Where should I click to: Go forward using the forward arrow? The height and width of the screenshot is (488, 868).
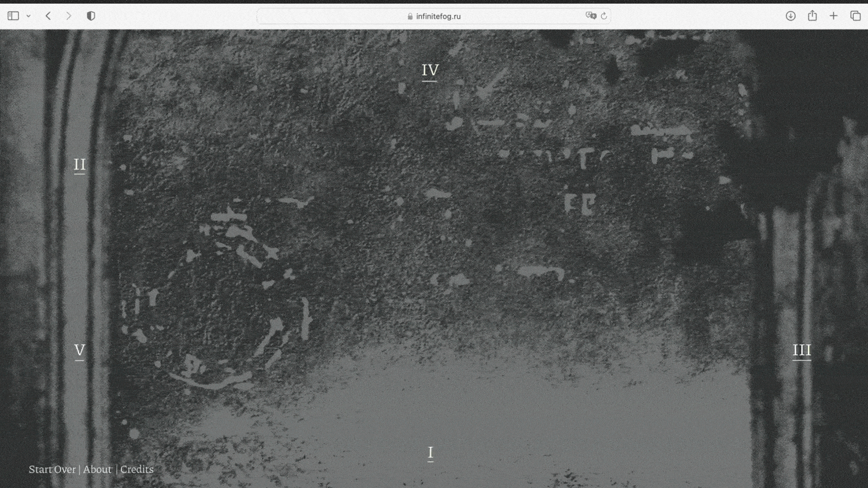(69, 16)
